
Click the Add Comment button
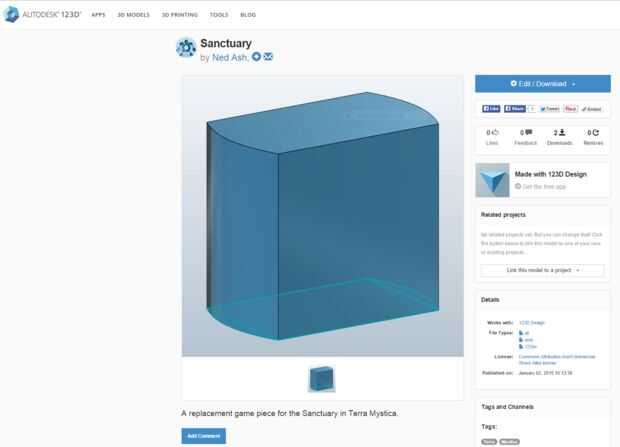(x=204, y=436)
